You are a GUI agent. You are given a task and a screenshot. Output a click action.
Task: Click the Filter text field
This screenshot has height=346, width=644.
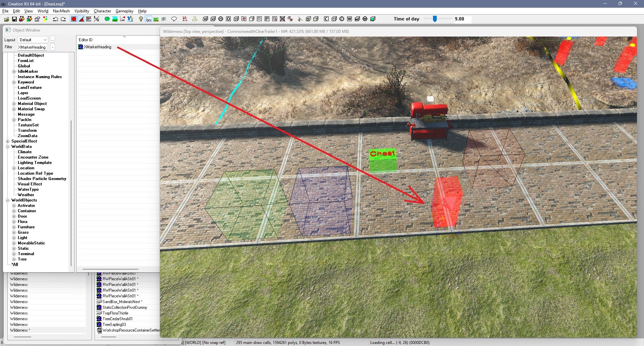pyautogui.click(x=32, y=47)
